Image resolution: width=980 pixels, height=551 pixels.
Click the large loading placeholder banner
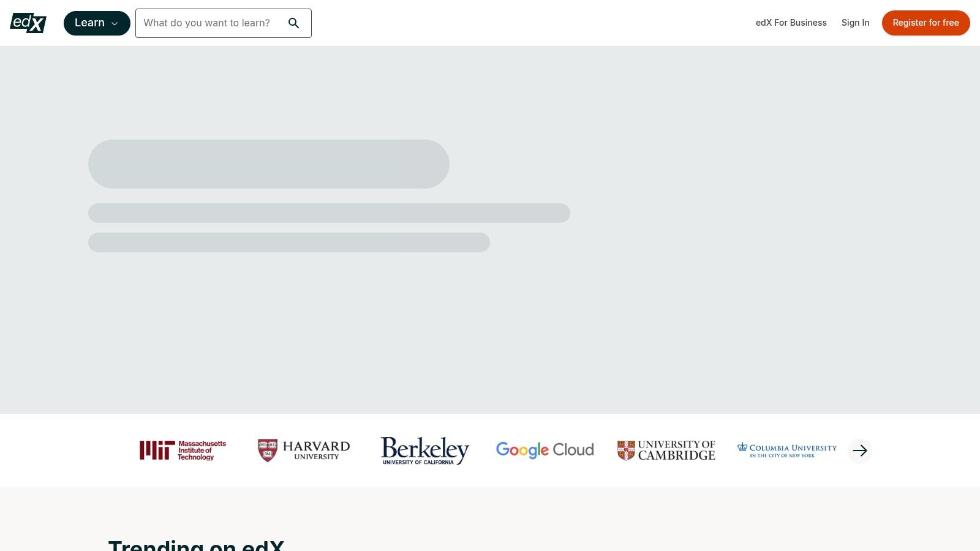[268, 163]
